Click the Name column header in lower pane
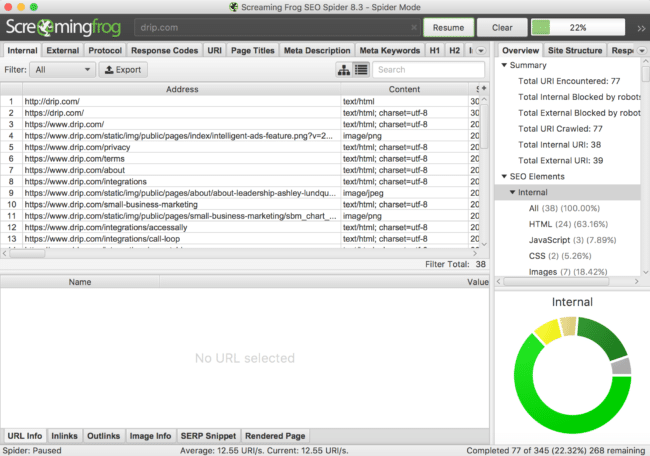This screenshot has height=456, width=650. pos(80,282)
